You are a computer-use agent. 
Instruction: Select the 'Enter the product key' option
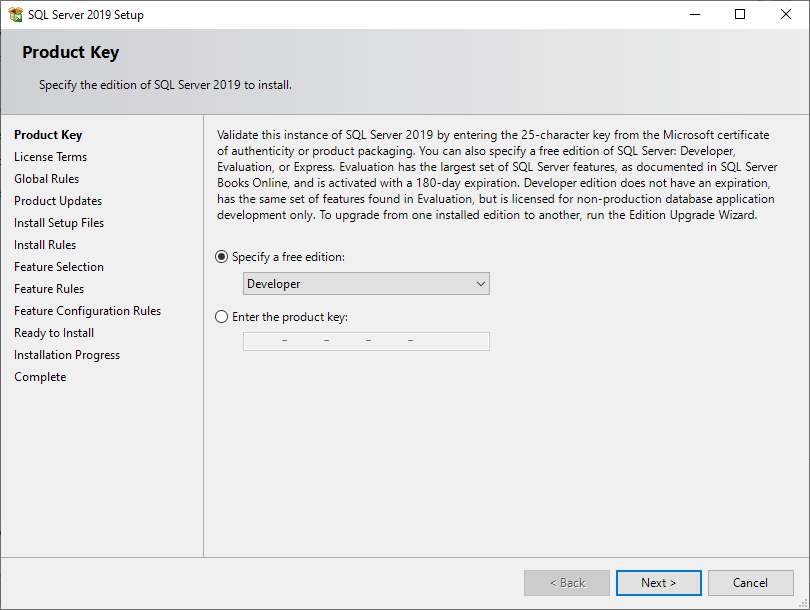(x=222, y=317)
